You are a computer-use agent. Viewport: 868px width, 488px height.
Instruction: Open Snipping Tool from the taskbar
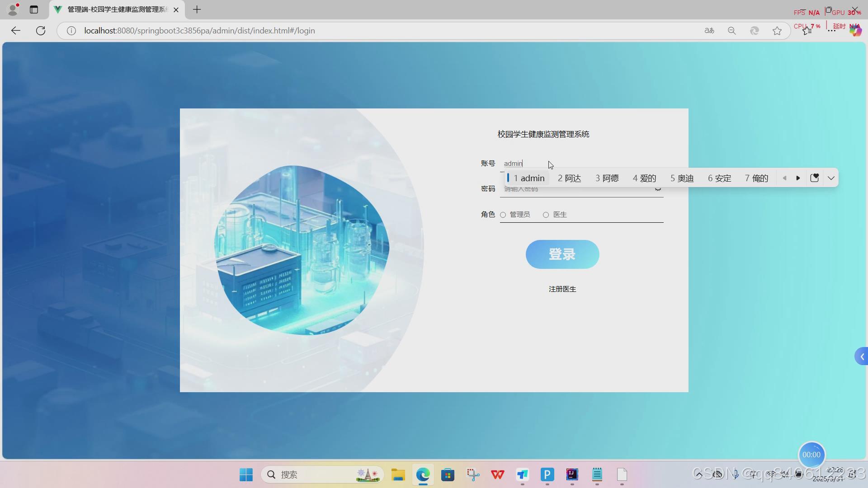473,475
